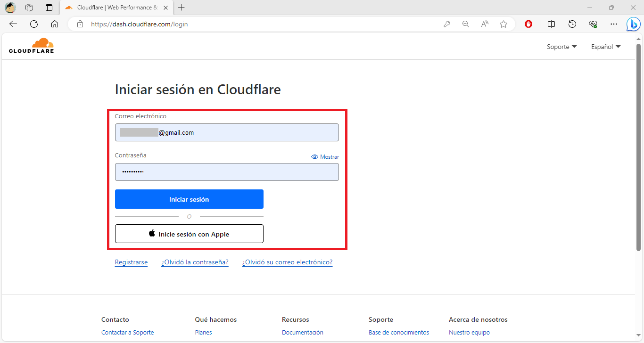Click the zoom-out magnifier icon
The width and height of the screenshot is (644, 343).
point(466,24)
